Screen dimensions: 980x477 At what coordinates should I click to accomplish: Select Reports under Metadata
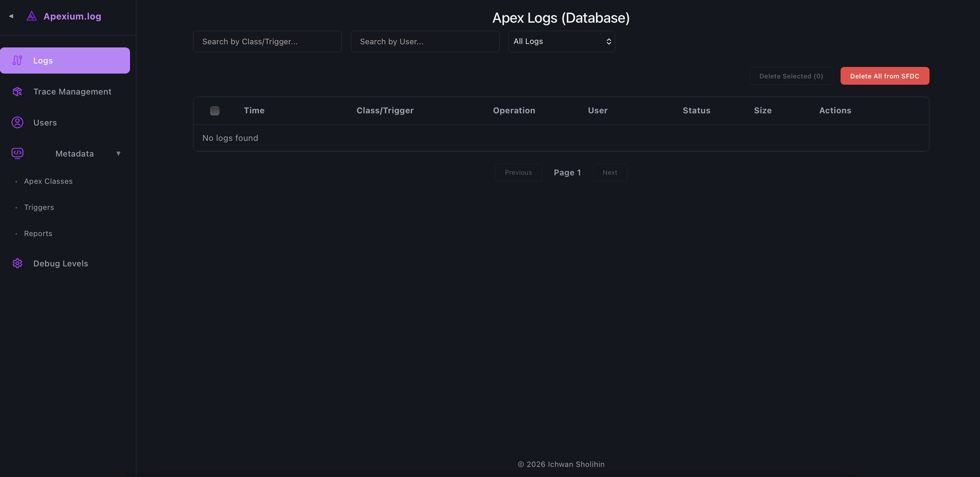coord(38,233)
